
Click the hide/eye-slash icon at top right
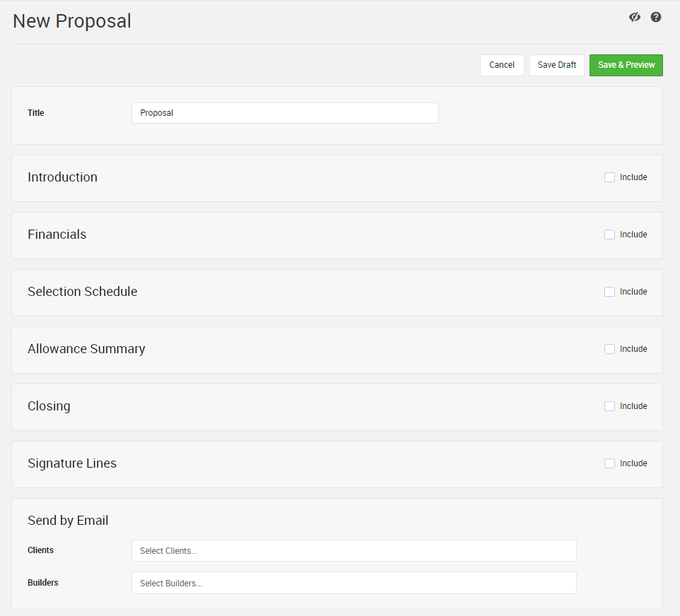635,17
